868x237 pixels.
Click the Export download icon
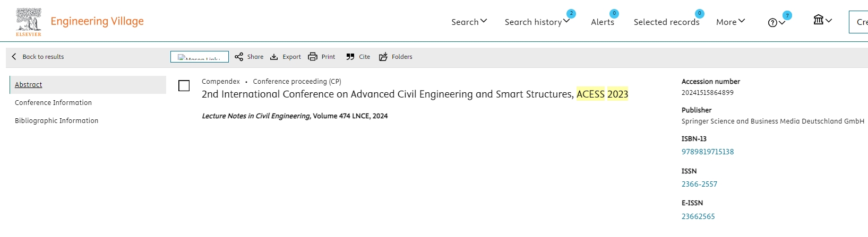(274, 57)
